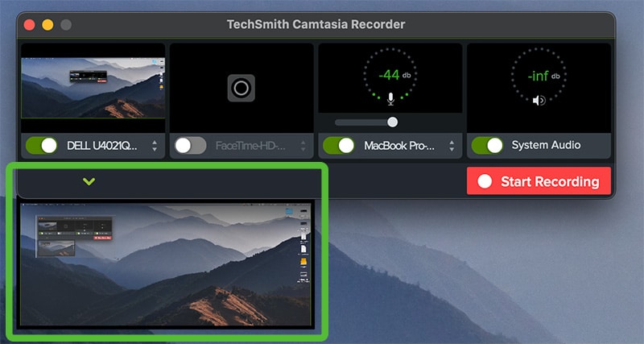Click the large expanded screen preview image
The height and width of the screenshot is (344, 644).
pos(166,265)
